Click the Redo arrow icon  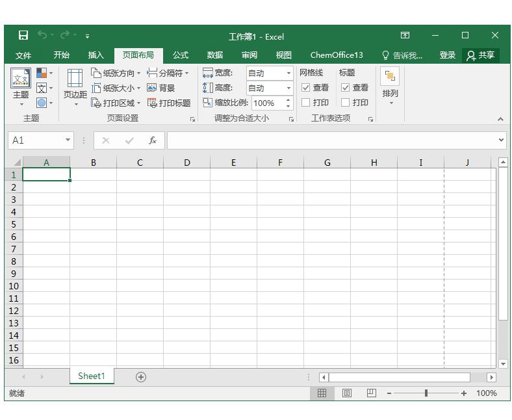pyautogui.click(x=65, y=34)
